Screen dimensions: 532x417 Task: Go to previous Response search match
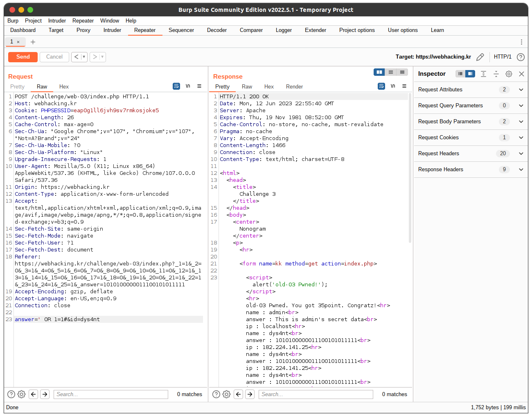point(239,394)
